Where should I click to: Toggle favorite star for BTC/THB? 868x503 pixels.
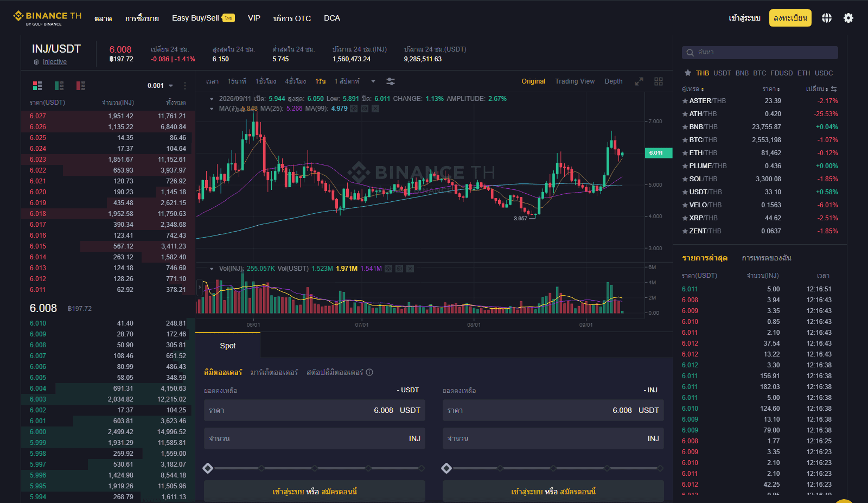[685, 140]
